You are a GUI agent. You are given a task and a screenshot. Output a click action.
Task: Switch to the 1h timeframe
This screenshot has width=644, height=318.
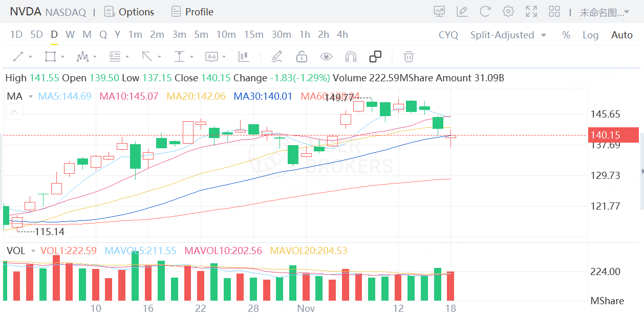click(304, 35)
